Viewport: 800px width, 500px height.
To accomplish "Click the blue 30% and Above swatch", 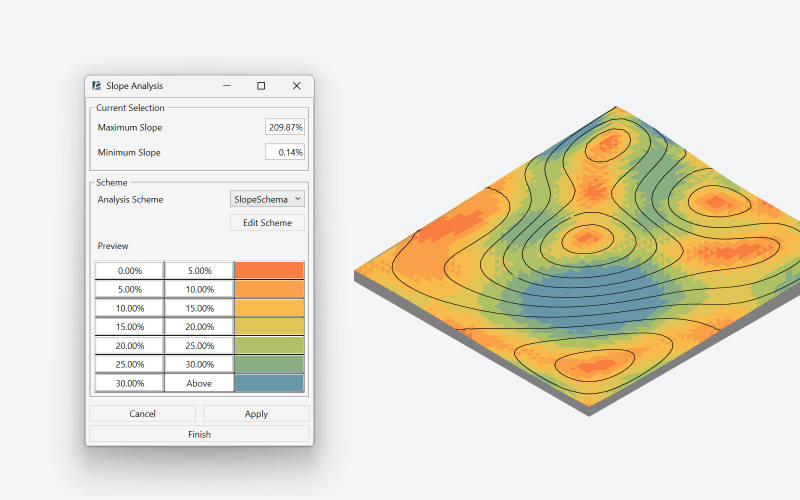I will pos(268,383).
